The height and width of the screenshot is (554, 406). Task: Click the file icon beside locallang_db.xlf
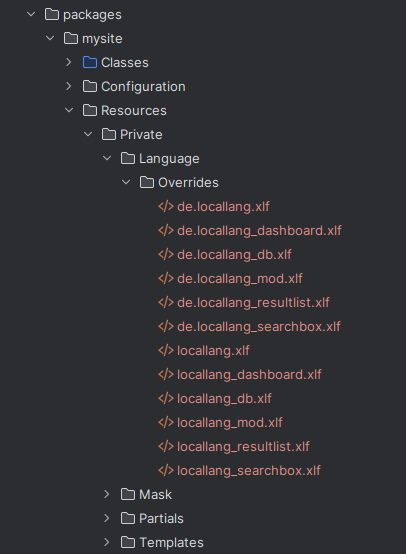coord(166,399)
